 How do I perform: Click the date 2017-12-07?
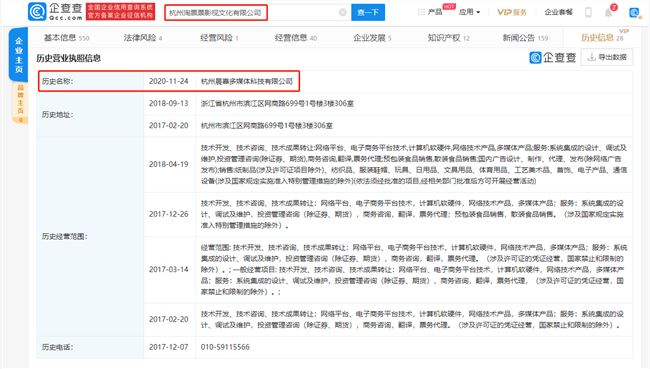(x=169, y=347)
